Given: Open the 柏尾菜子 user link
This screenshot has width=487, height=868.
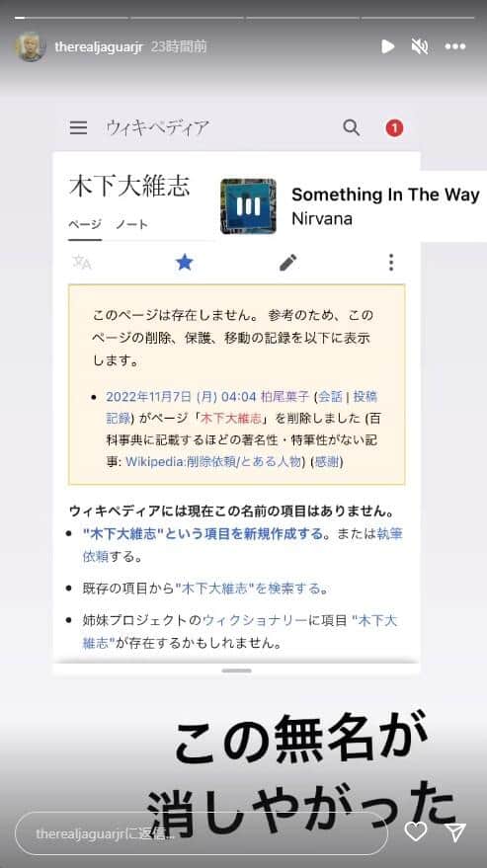Looking at the screenshot, I should point(284,396).
